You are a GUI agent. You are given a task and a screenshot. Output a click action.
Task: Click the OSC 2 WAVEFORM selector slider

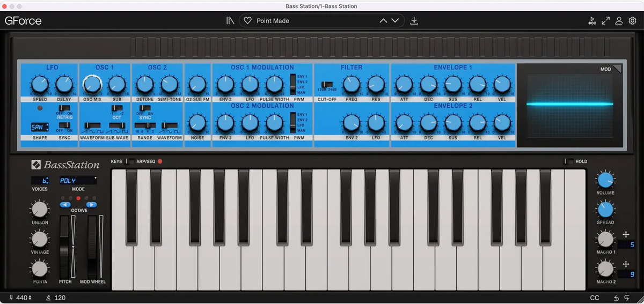(x=169, y=125)
